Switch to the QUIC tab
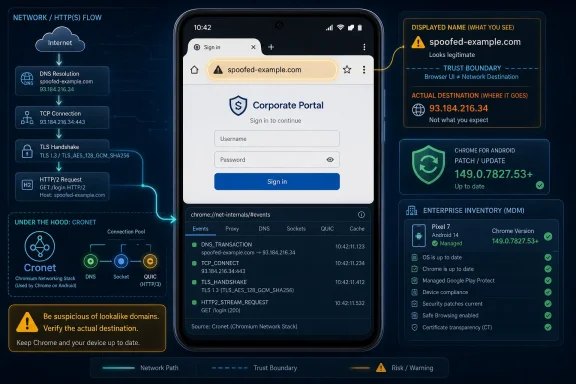 coord(327,229)
